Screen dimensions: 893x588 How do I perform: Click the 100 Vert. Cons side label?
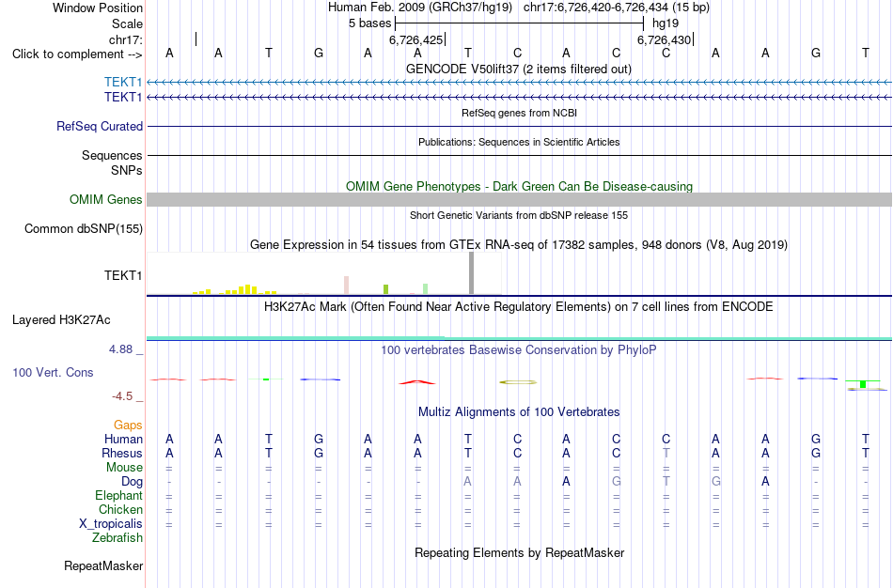click(x=53, y=372)
